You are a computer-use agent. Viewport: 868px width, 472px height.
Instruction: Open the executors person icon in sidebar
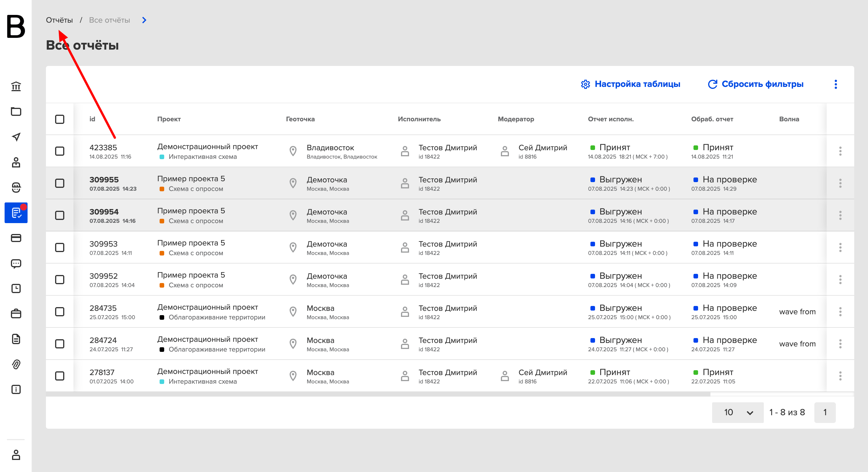pos(16,162)
